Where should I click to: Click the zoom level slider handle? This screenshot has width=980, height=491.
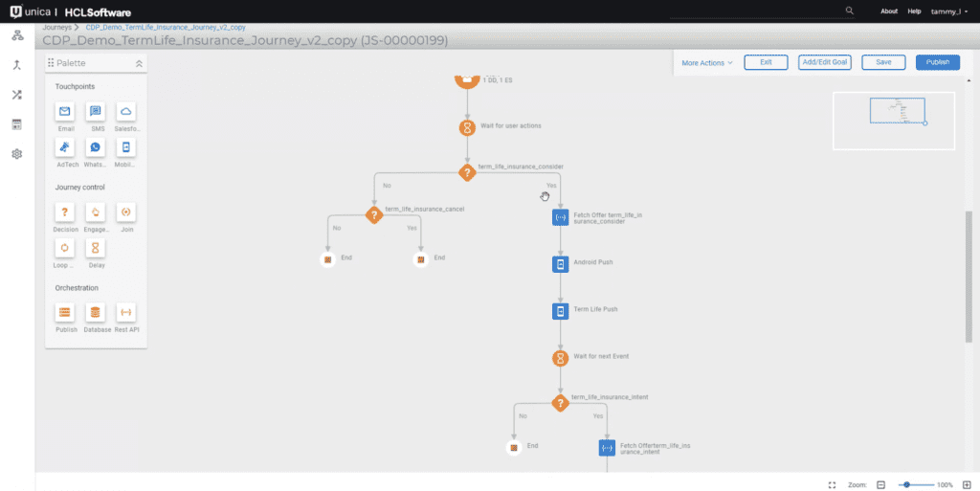(x=906, y=484)
